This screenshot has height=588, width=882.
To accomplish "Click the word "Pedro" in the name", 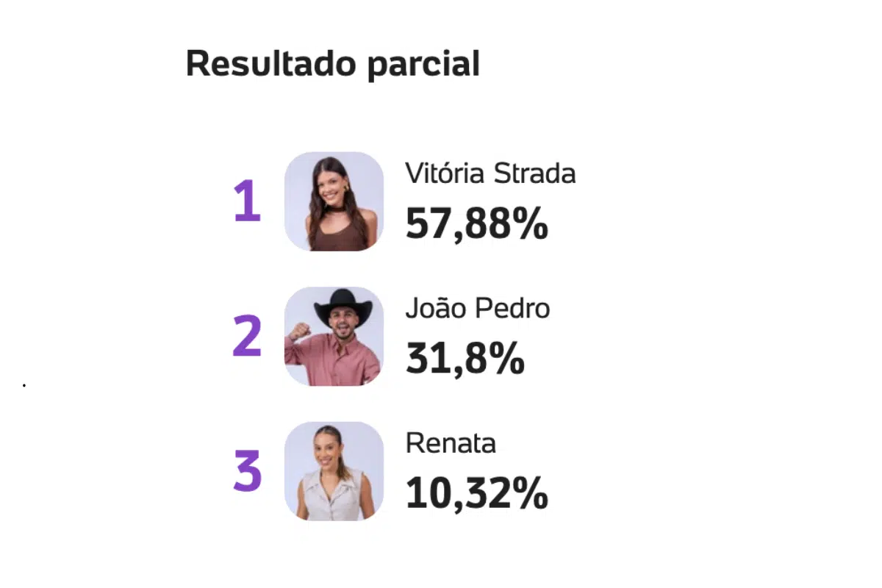I will click(x=514, y=309).
